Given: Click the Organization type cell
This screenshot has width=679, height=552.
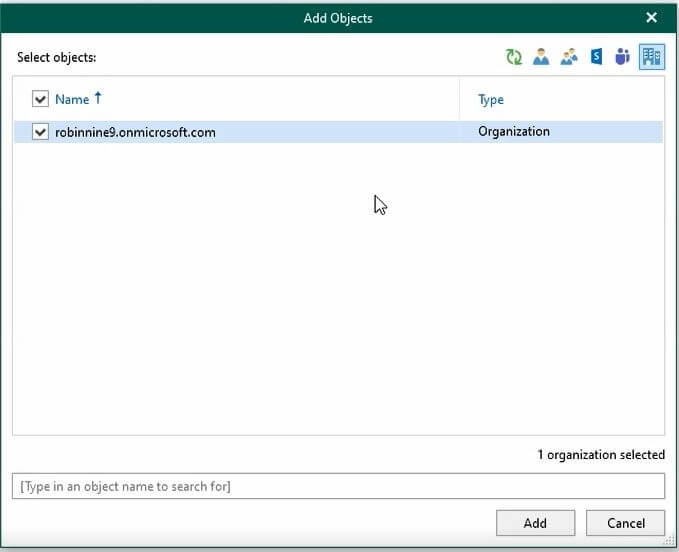Looking at the screenshot, I should click(514, 132).
